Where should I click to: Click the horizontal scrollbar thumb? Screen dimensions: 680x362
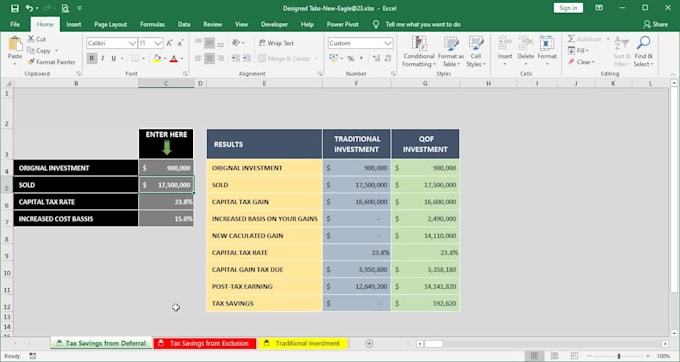pyautogui.click(x=434, y=344)
